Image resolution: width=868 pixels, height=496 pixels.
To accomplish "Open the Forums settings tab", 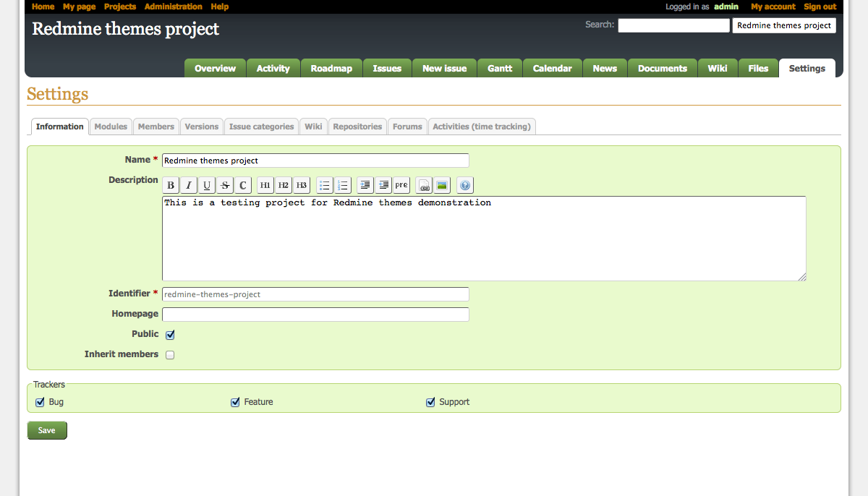I will pos(407,127).
